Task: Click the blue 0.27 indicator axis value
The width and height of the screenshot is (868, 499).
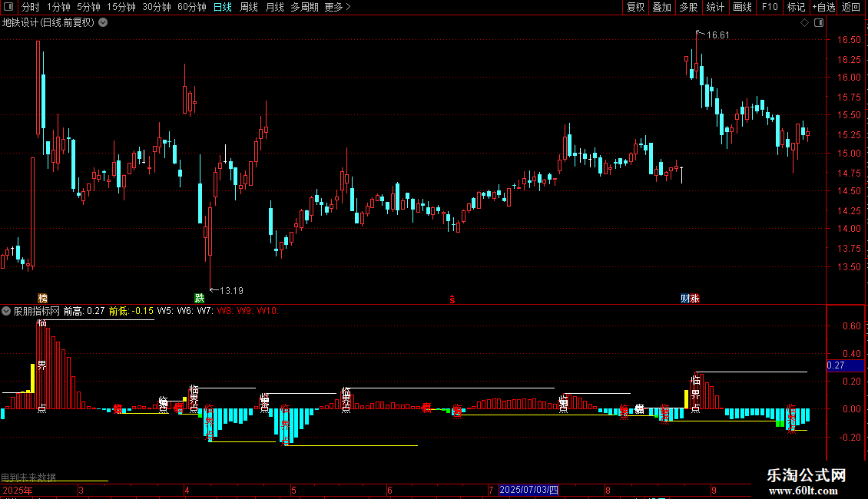Action: [x=845, y=365]
